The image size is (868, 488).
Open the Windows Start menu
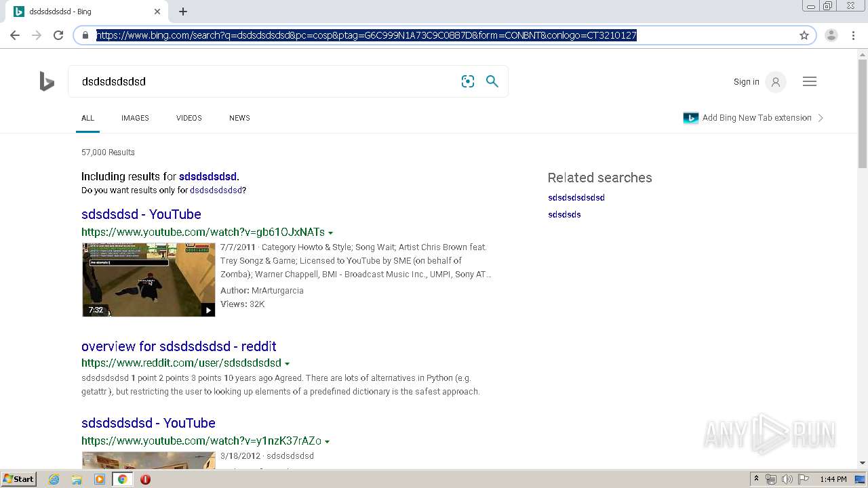tap(19, 479)
